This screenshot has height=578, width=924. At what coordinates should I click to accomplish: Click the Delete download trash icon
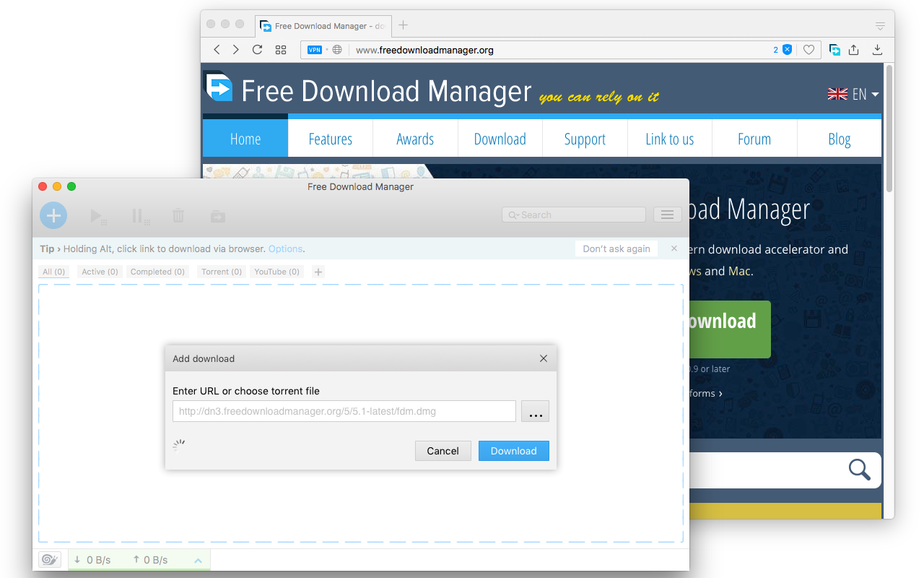(178, 215)
